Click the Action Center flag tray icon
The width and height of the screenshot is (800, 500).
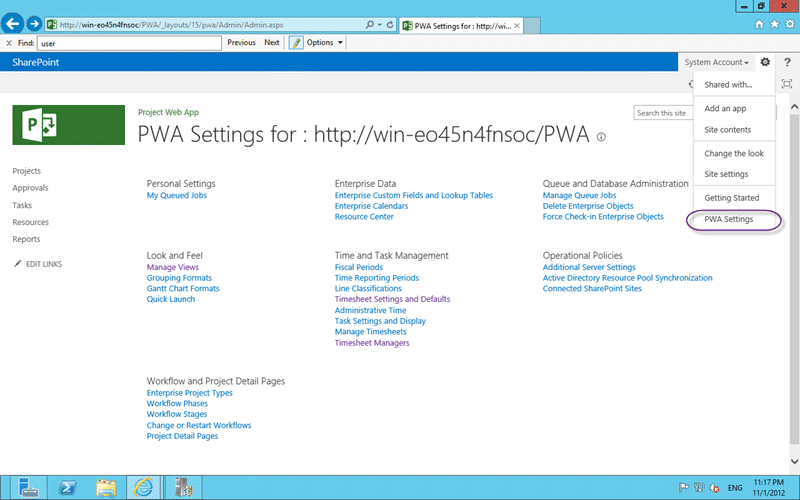(684, 487)
